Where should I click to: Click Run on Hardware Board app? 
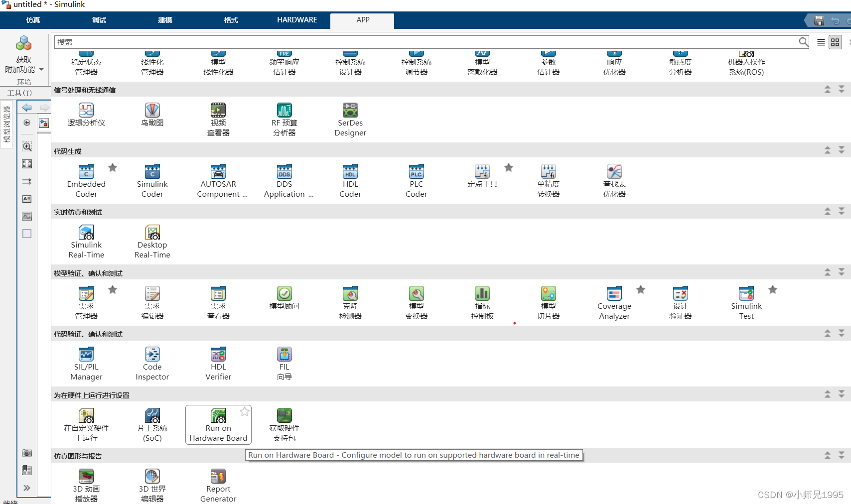[x=218, y=425]
